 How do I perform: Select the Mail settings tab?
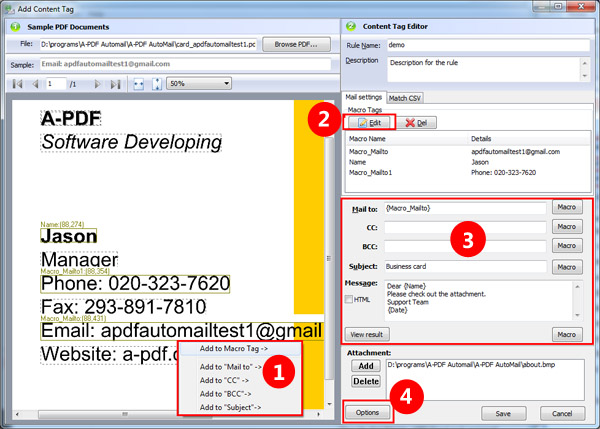[x=364, y=97]
